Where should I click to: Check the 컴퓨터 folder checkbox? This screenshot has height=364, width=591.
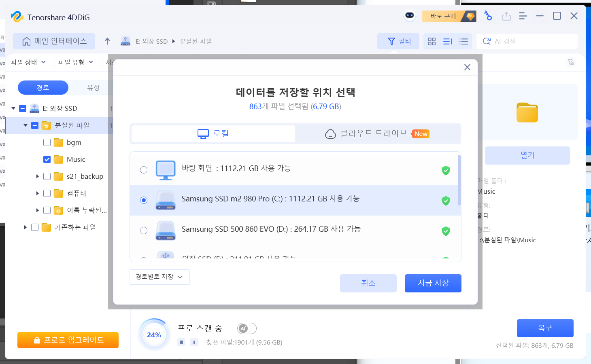point(47,193)
